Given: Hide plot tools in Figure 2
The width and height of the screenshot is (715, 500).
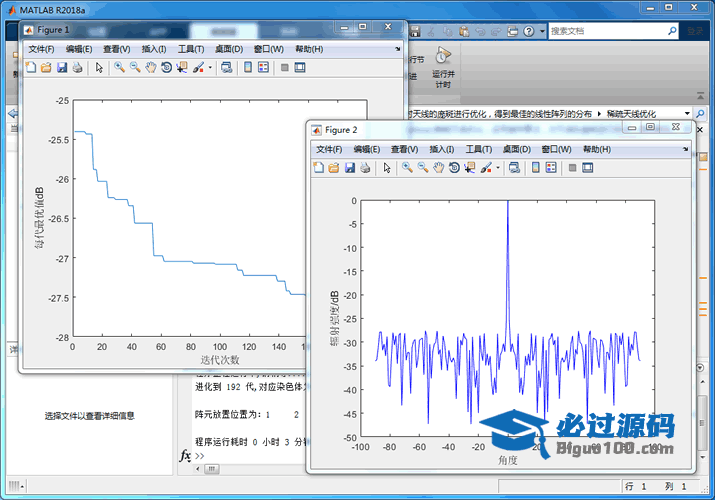Looking at the screenshot, I should pos(572,168).
